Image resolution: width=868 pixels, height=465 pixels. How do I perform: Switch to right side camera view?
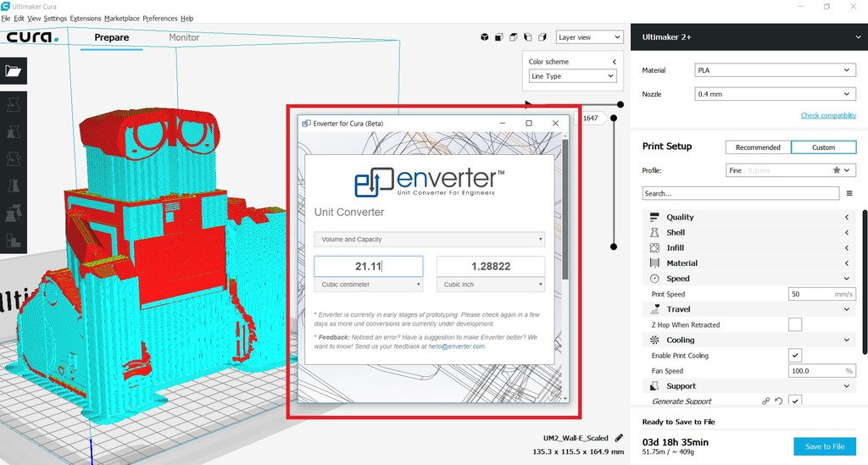pyautogui.click(x=542, y=37)
